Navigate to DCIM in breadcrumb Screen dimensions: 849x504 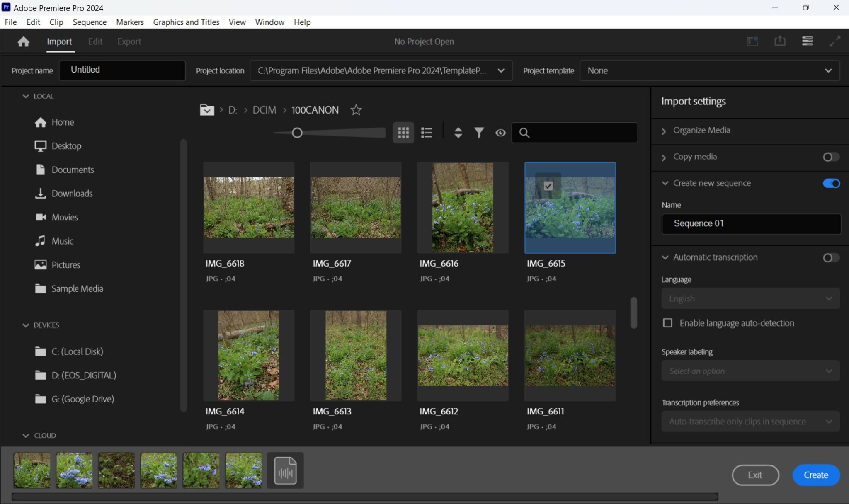tap(264, 110)
